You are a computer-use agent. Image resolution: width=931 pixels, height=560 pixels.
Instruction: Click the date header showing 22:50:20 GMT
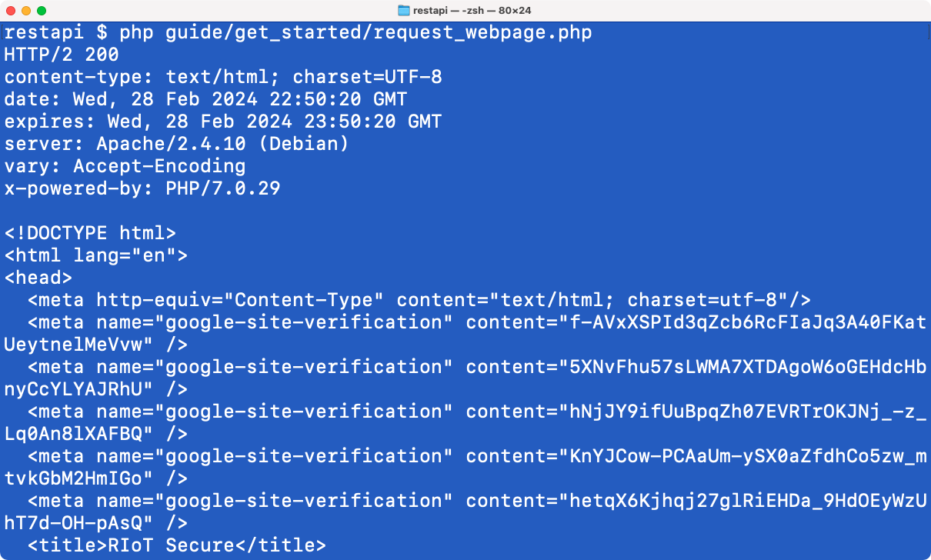pos(205,100)
